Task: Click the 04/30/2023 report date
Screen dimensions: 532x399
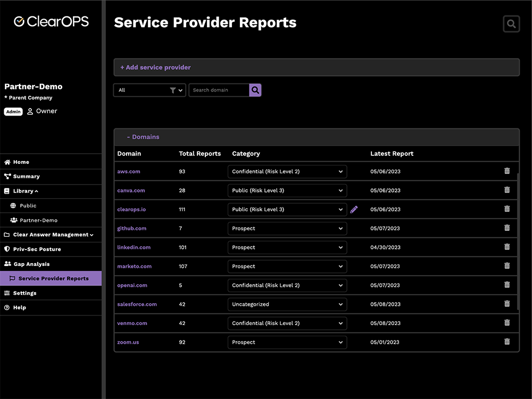Action: click(x=385, y=248)
